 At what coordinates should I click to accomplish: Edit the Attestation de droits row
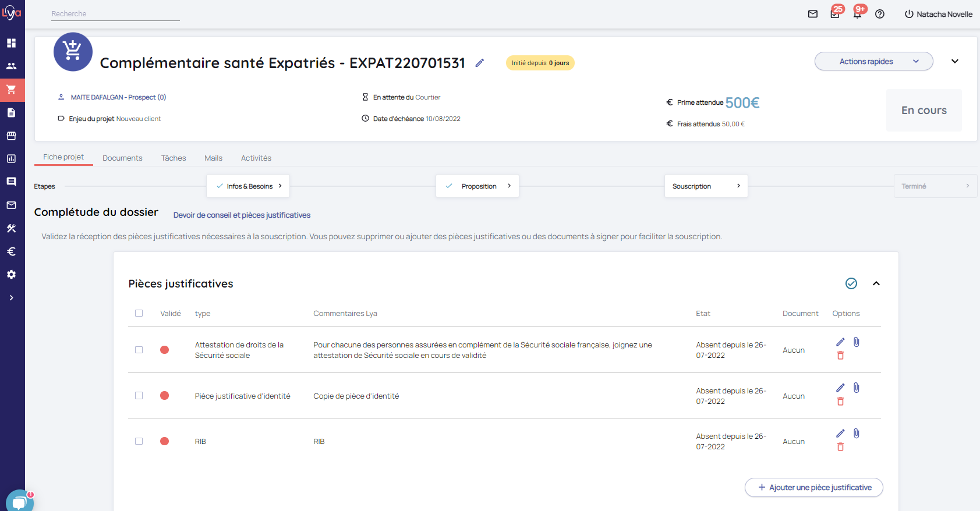[x=840, y=342]
